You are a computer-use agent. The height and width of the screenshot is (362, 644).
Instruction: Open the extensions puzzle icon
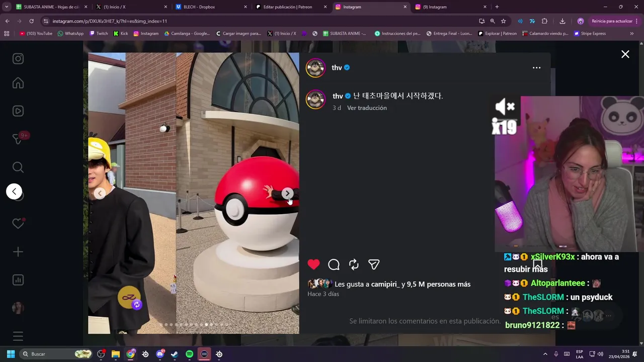[x=544, y=21]
